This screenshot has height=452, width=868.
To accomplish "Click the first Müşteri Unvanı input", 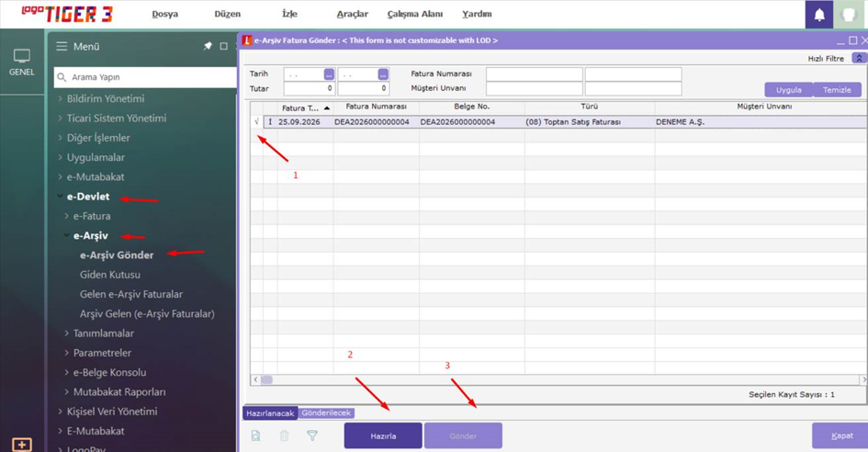I will pos(535,88).
